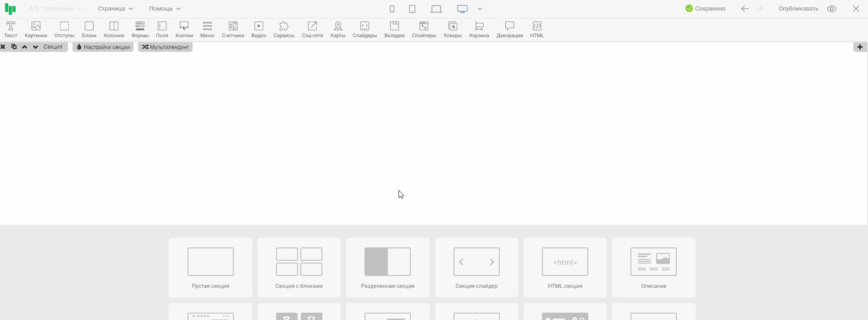The image size is (868, 320).
Task: Open the Слайдеры widget tool
Action: point(365,29)
